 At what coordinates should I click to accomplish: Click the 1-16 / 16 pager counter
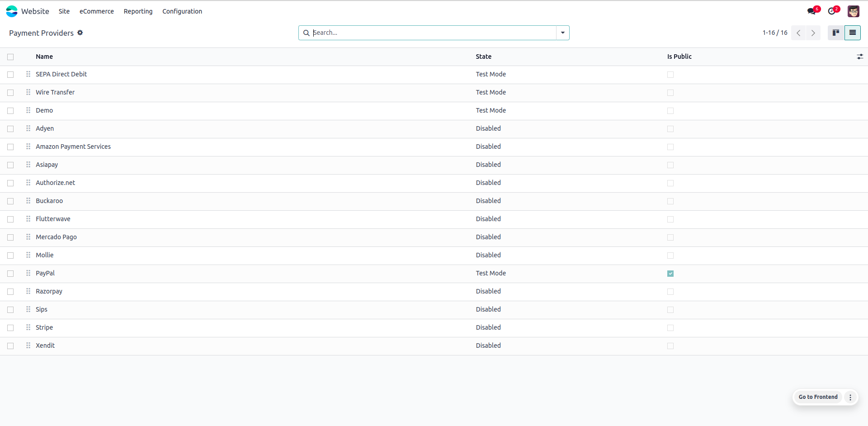[x=775, y=33]
